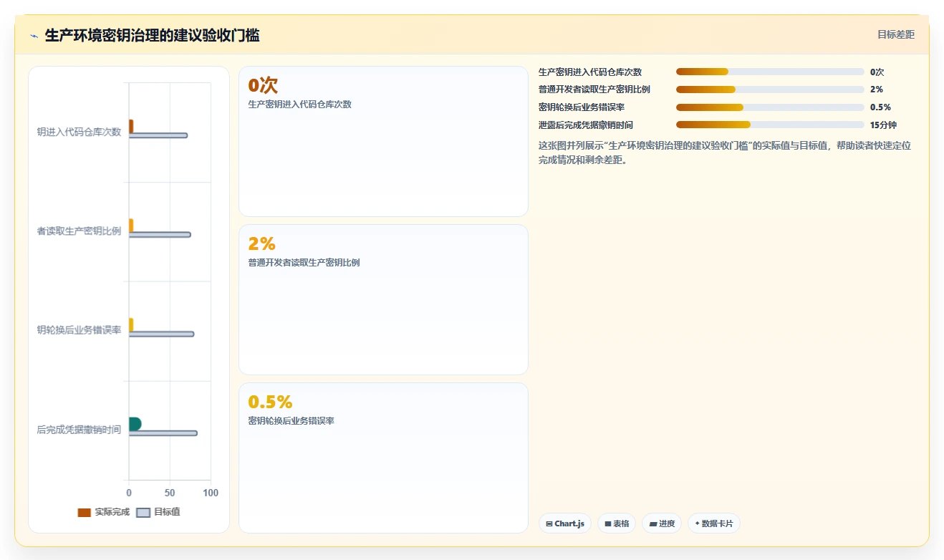Click progress bar for 生产密钥进入代码仓库次数
944x560 pixels.
[x=770, y=72]
